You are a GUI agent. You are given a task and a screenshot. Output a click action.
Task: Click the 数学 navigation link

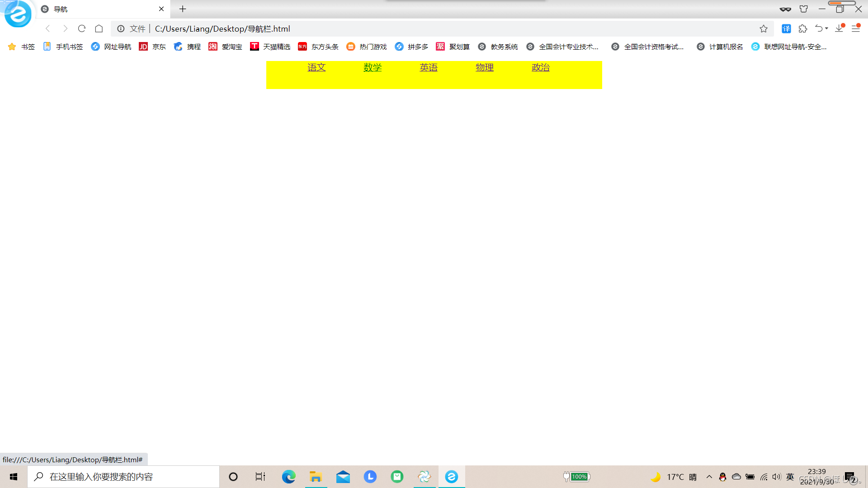coord(373,67)
